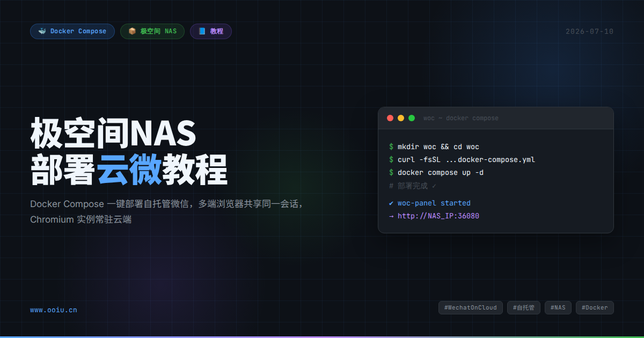This screenshot has height=338, width=644.
Task: Click the #Docker hashtag
Action: pos(595,307)
